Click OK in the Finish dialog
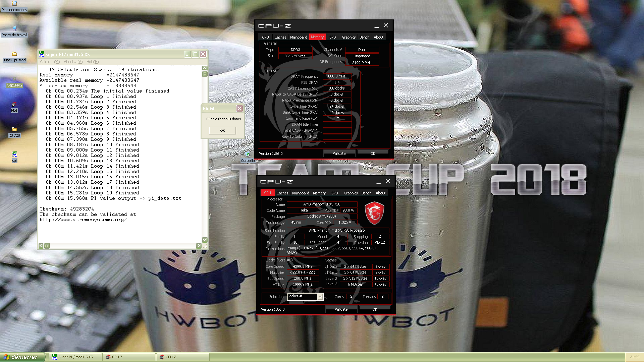 pyautogui.click(x=222, y=130)
